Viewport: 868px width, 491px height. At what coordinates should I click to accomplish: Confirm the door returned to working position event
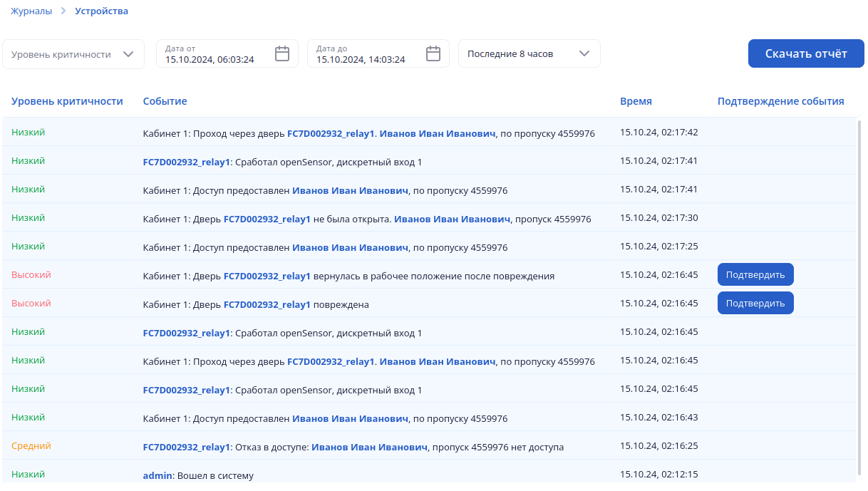coord(755,275)
